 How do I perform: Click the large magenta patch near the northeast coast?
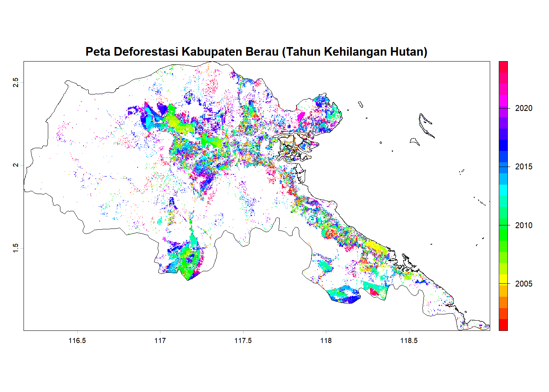(302, 114)
